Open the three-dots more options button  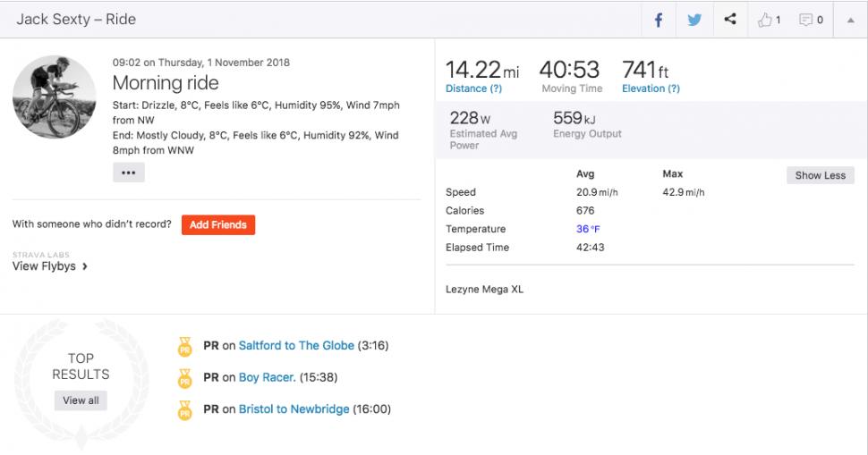[129, 173]
